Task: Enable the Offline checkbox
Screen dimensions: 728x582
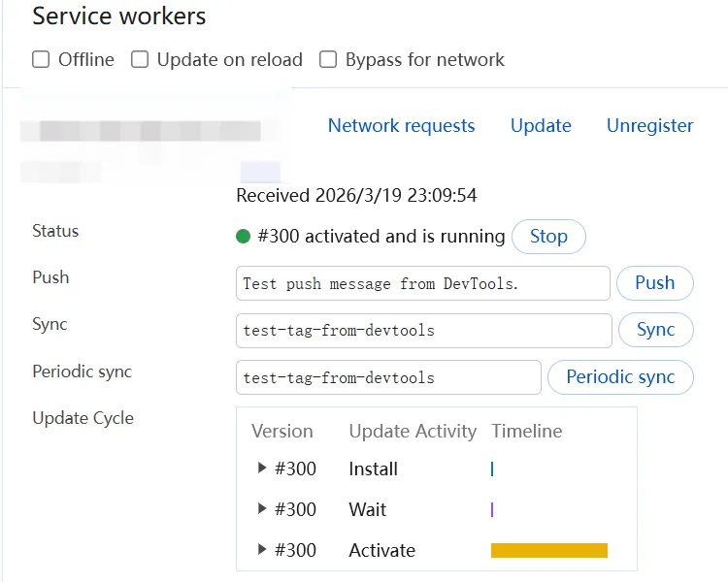Action: (41, 60)
